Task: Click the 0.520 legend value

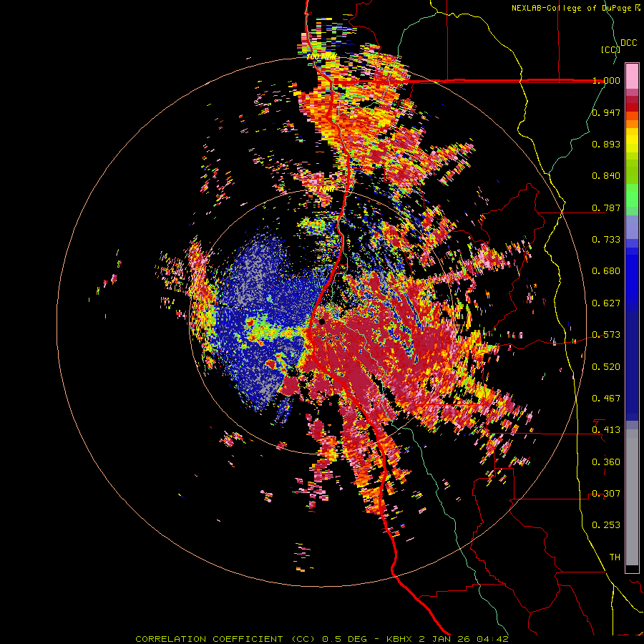Action: [606, 367]
